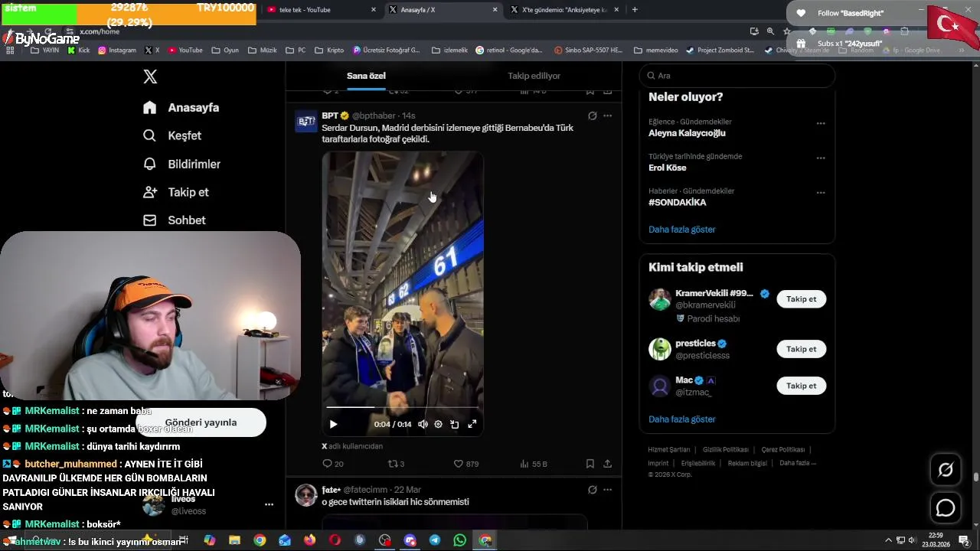980x551 pixels.
Task: View analytics of BPT post 55 B
Action: (534, 464)
